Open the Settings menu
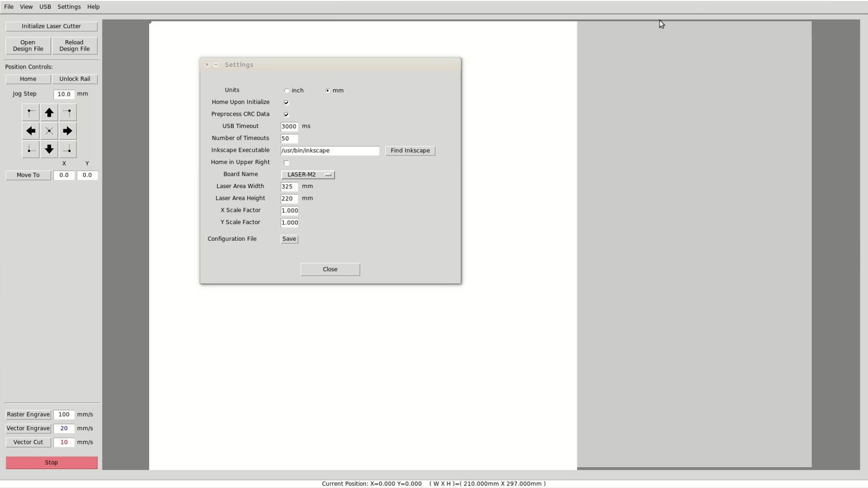 click(69, 7)
